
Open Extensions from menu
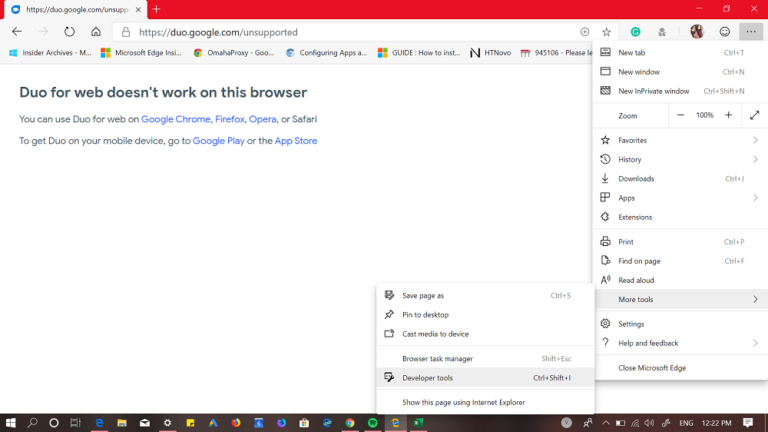pos(680,217)
